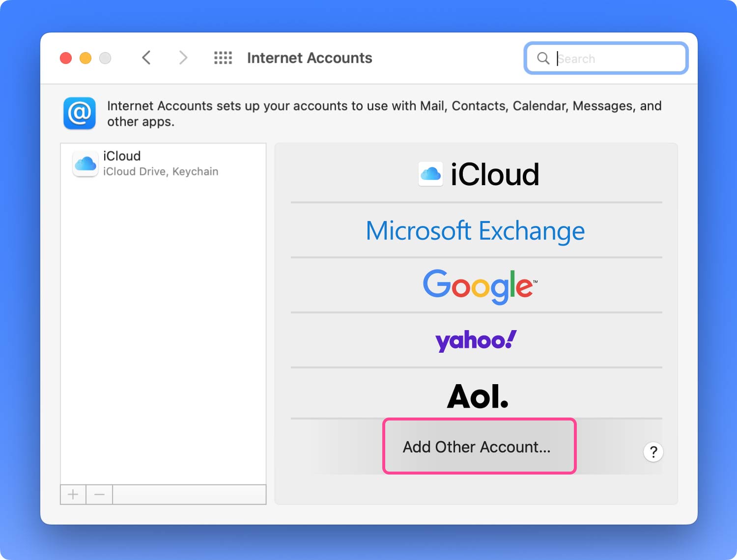Go back with the left chevron

point(146,58)
